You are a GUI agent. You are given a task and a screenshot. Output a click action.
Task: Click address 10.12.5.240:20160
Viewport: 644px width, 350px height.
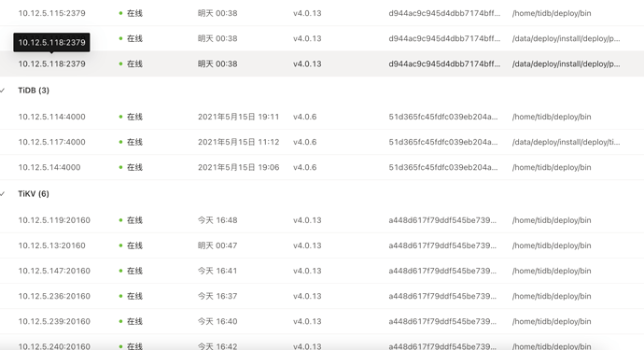click(54, 346)
